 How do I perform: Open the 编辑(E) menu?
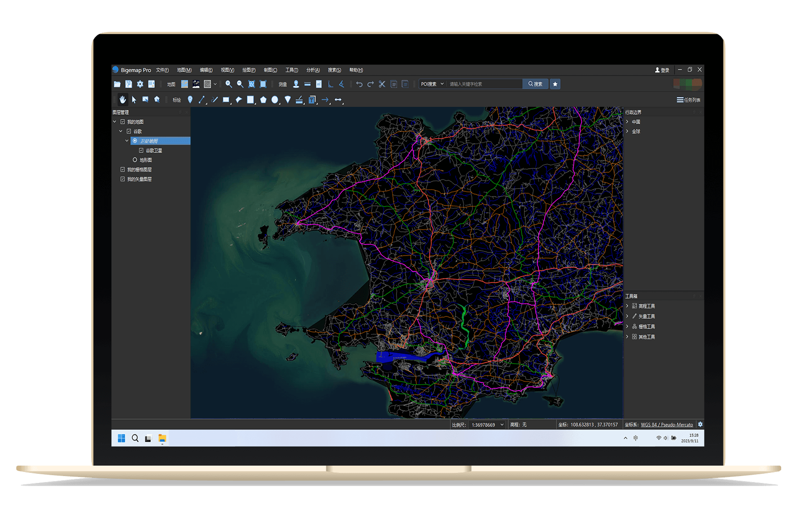point(206,70)
